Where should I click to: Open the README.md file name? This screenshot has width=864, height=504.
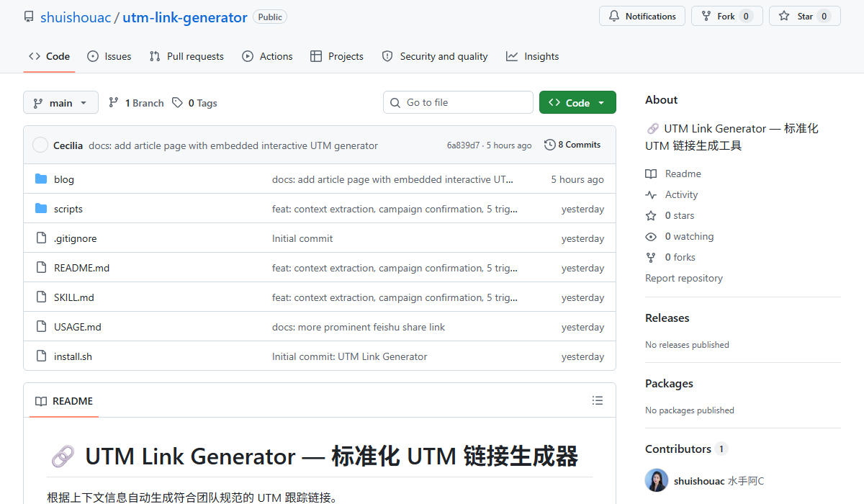(x=81, y=268)
